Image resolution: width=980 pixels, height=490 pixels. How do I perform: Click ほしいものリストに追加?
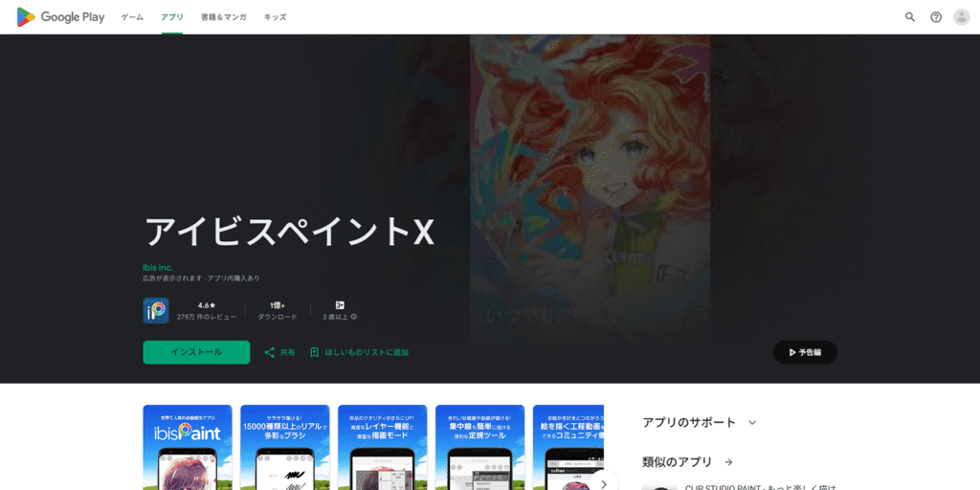[367, 352]
